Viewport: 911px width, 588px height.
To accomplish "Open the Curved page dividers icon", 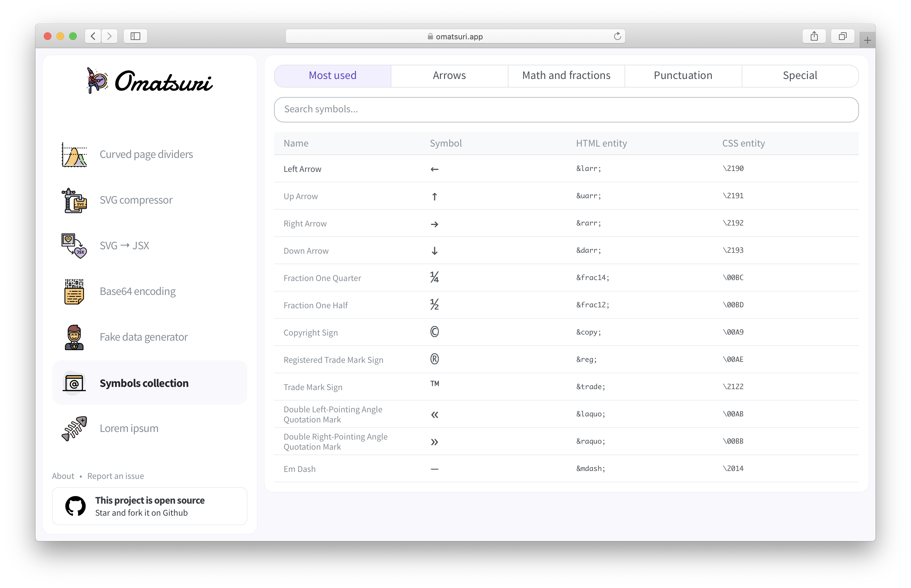I will coord(74,155).
